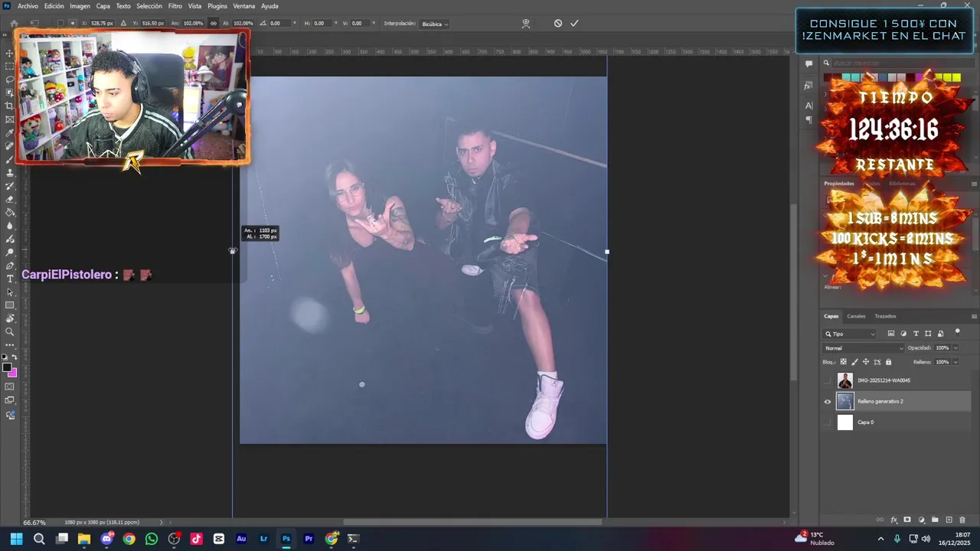The width and height of the screenshot is (980, 551).
Task: Delete layer with the trash icon
Action: [x=962, y=520]
